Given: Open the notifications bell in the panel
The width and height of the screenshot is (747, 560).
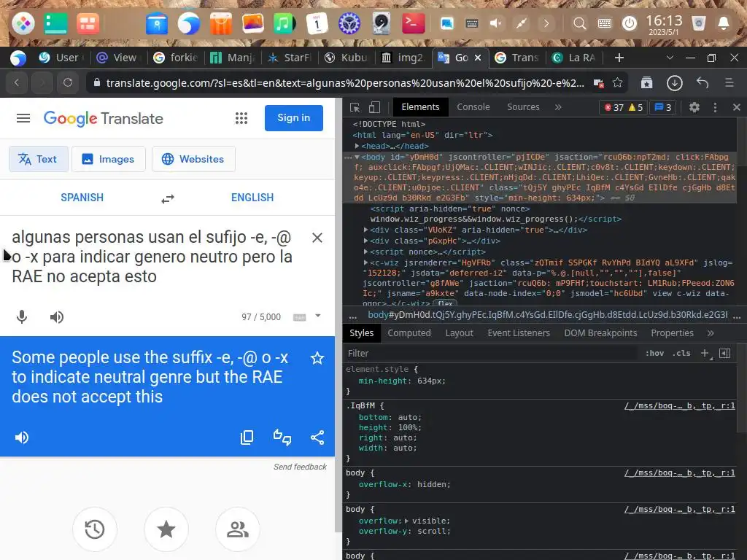Looking at the screenshot, I should pyautogui.click(x=723, y=23).
